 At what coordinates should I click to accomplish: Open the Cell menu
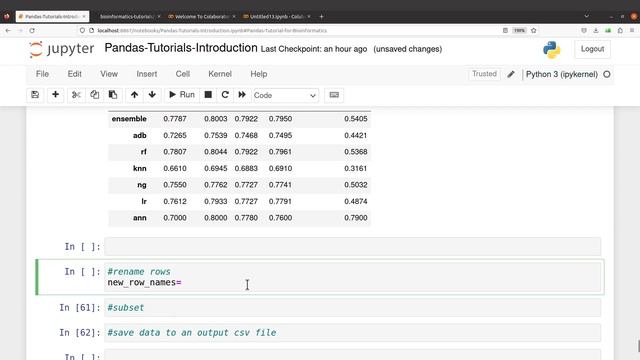(x=182, y=74)
